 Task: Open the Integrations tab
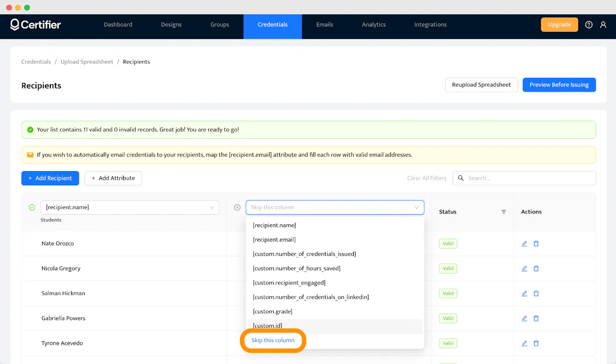[431, 25]
